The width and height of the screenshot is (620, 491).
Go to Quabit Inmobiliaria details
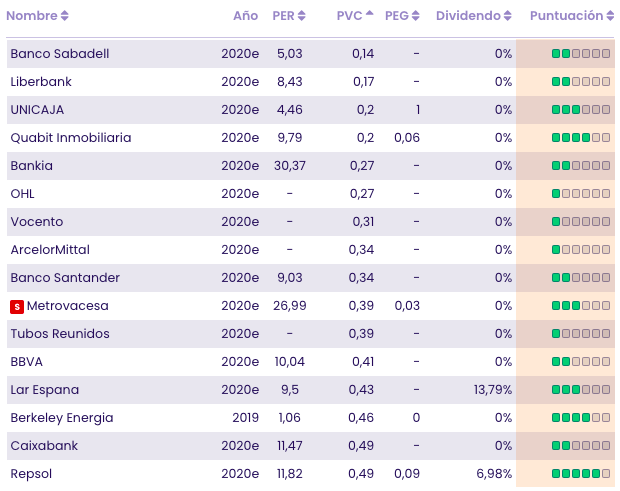pos(70,137)
